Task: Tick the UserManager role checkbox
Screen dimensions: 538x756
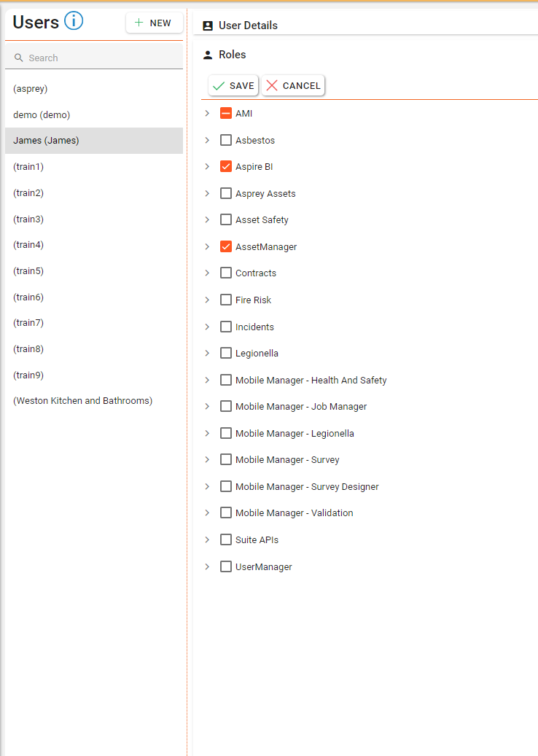Action: tap(226, 566)
